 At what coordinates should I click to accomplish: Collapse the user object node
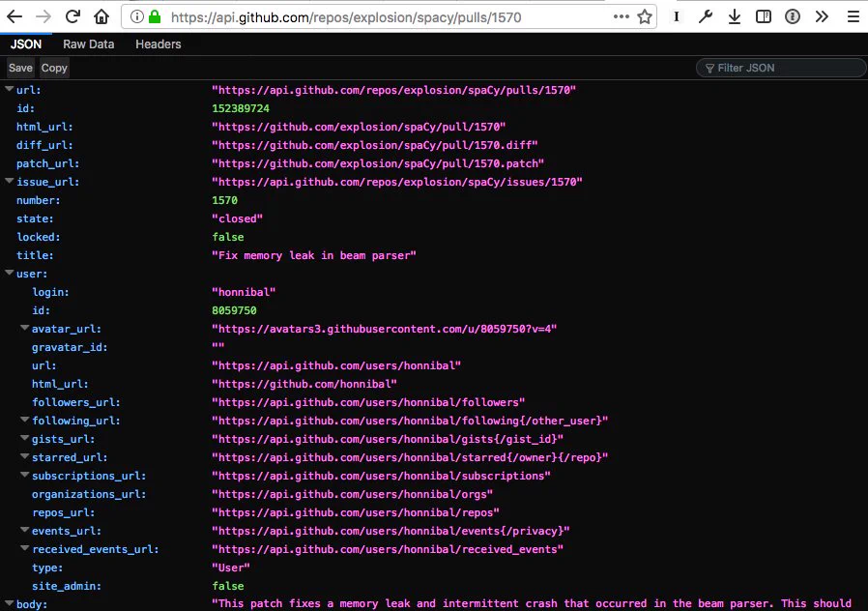[x=10, y=273]
